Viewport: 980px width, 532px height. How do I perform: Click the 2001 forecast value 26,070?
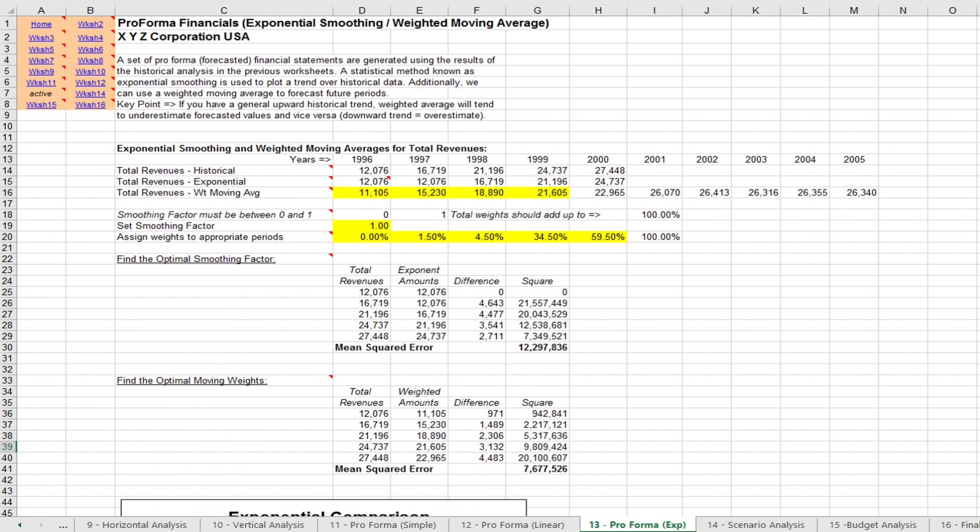point(654,193)
